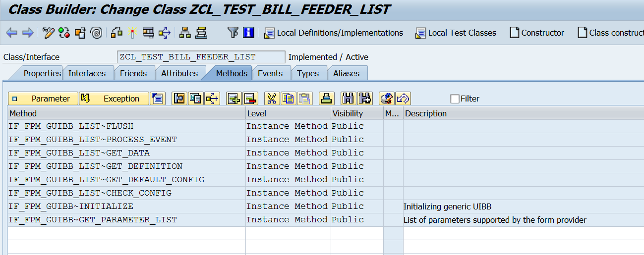The image size is (644, 255).
Task: Click the class name input field
Action: coord(201,57)
